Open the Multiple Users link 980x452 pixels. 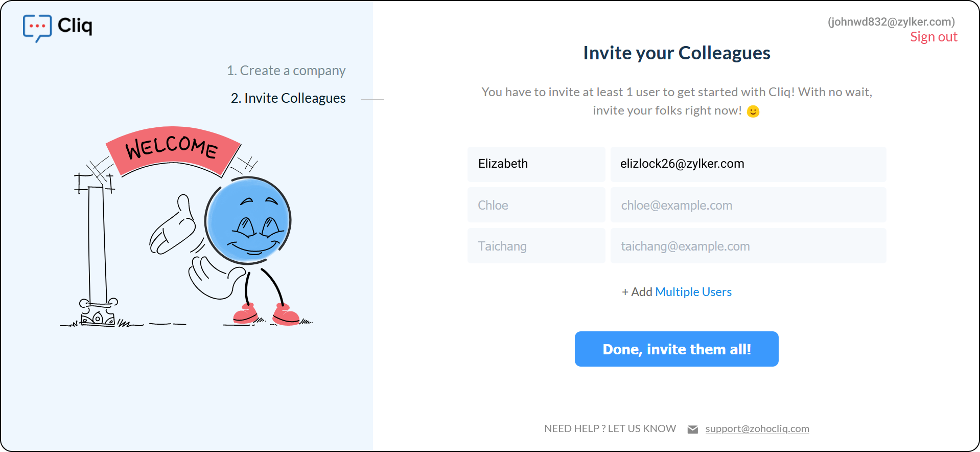(693, 292)
